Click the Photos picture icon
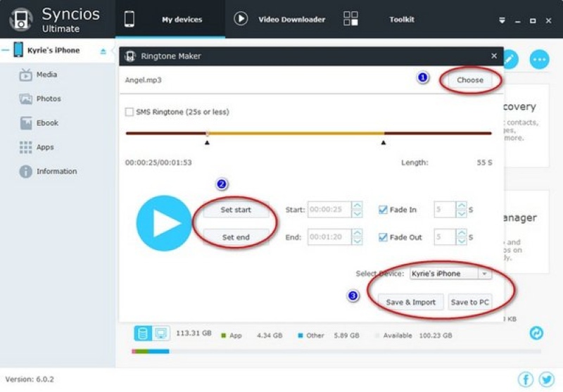Image resolution: width=563 pixels, height=392 pixels. tap(25, 99)
